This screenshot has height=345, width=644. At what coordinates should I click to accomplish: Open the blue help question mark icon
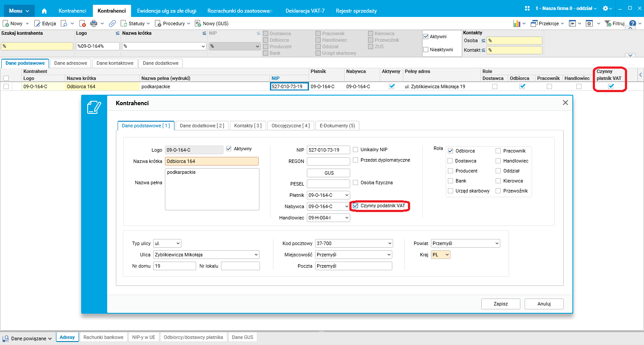coord(633,23)
